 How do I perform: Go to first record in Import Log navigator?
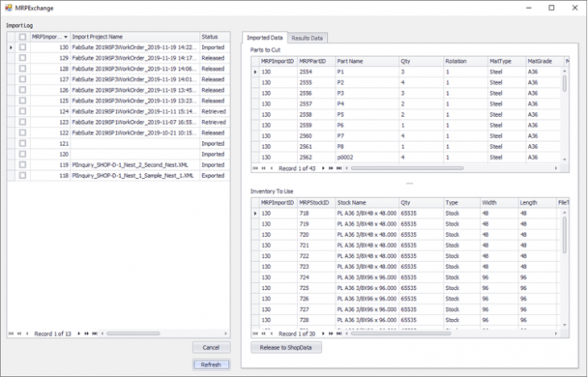11,333
